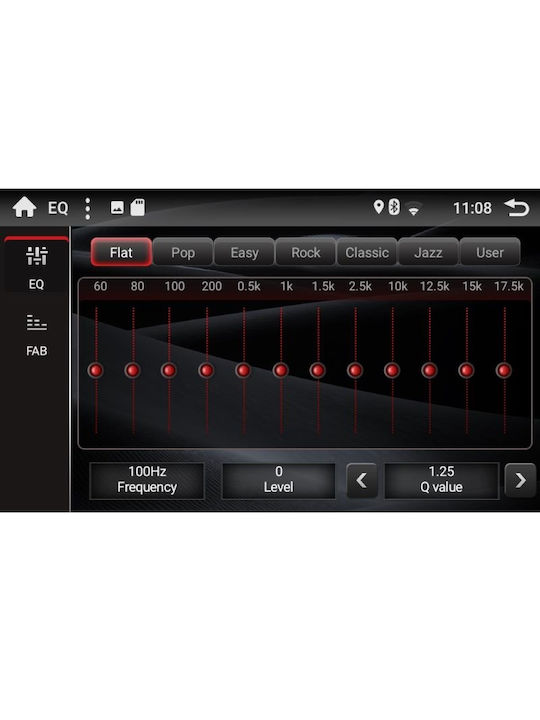Go to the Home screen icon
Screen dimensions: 540x720
click(x=25, y=208)
